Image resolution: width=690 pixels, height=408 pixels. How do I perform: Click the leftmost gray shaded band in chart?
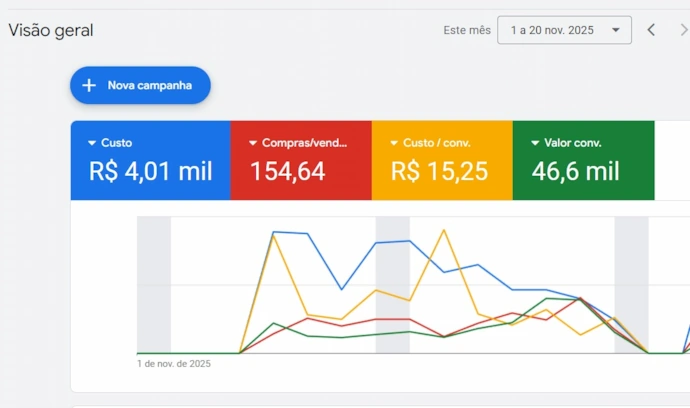(154, 284)
